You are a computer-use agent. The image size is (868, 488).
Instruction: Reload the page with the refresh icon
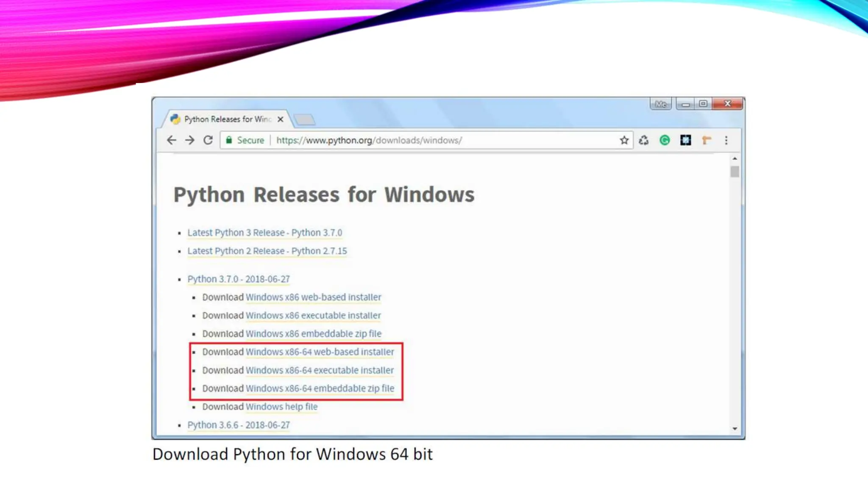tap(208, 140)
